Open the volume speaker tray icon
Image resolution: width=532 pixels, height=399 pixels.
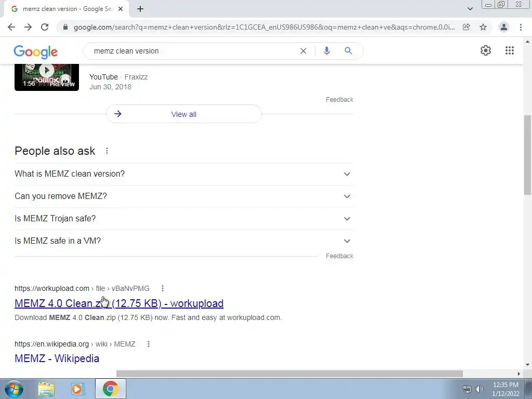coord(480,389)
